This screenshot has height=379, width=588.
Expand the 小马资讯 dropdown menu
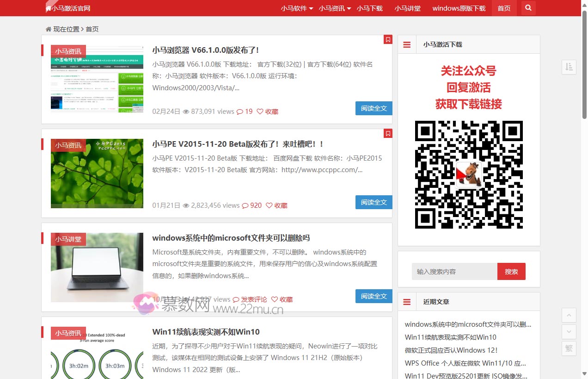[x=334, y=8]
